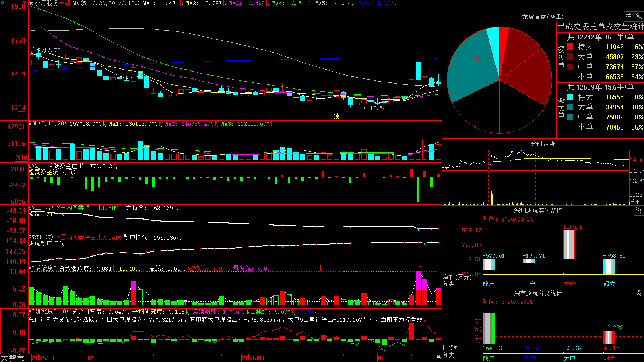The image size is (644, 362).
Task: Click the 大户 bar showing 1569.17
Action: [x=569, y=245]
